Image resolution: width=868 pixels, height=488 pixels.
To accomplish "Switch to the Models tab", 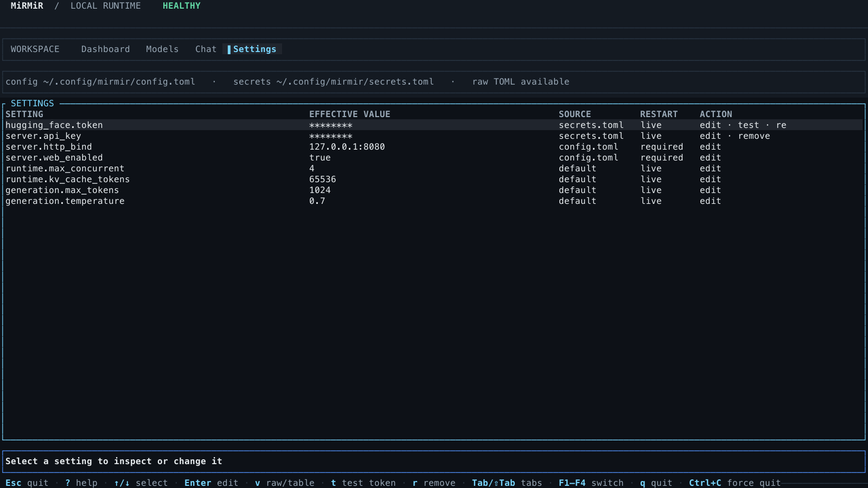I will 162,49.
